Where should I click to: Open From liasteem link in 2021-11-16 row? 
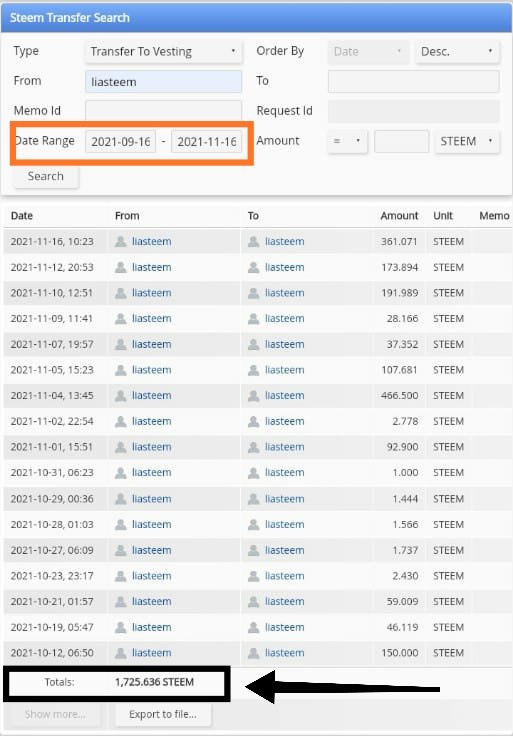click(x=152, y=242)
